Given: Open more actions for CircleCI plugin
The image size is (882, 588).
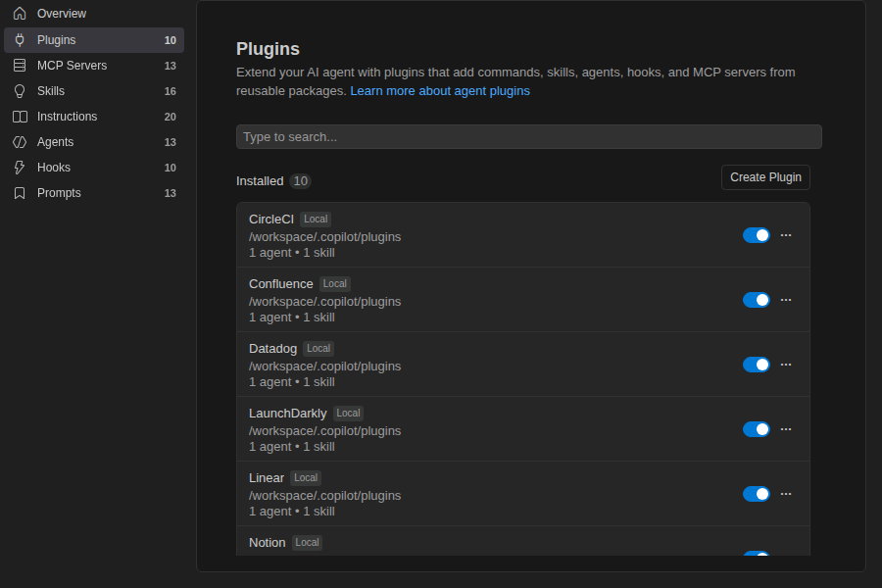Looking at the screenshot, I should click(x=786, y=235).
